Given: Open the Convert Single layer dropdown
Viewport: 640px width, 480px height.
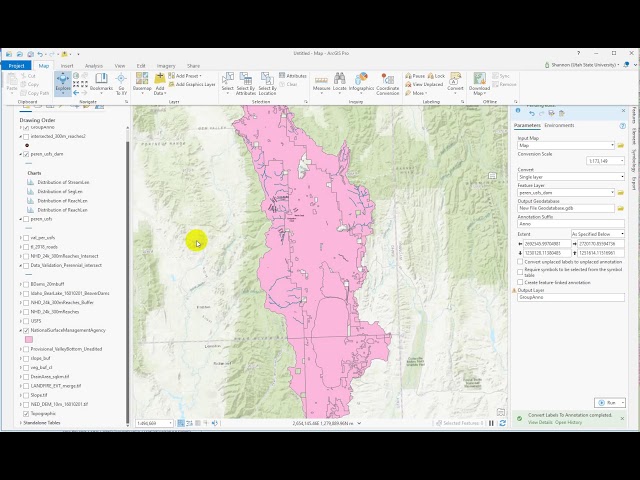Looking at the screenshot, I should coord(622,177).
